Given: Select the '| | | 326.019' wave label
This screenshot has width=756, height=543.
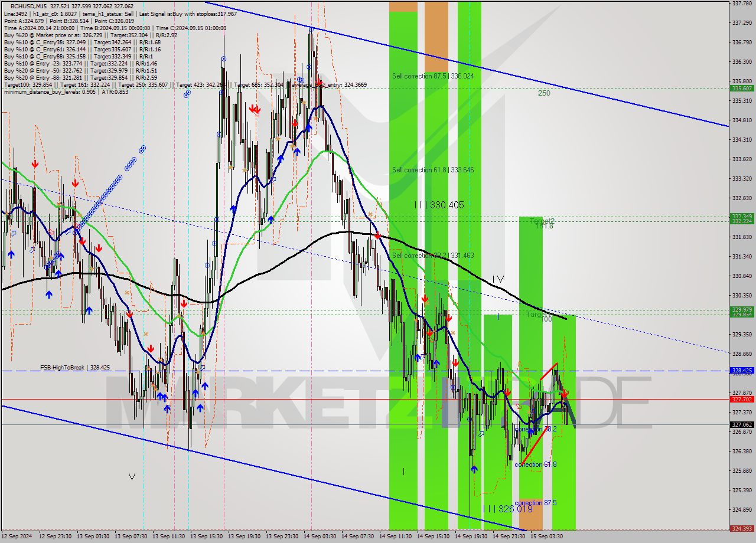Looking at the screenshot, I should 508,509.
